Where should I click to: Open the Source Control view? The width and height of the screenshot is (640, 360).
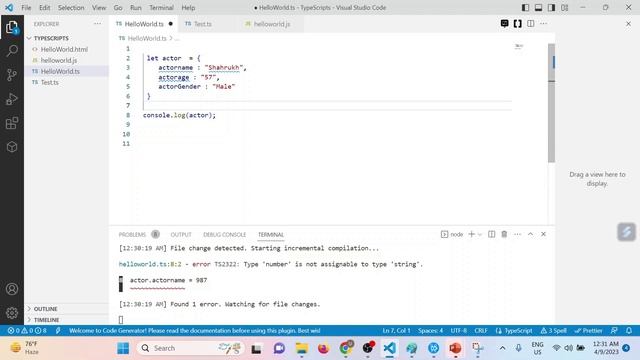pos(12,75)
